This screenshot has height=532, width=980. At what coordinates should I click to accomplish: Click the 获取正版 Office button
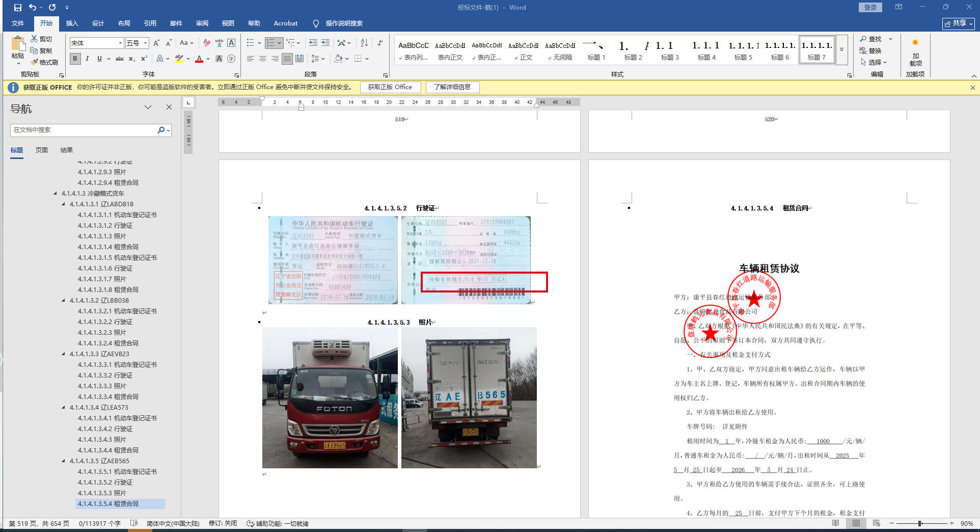[390, 87]
